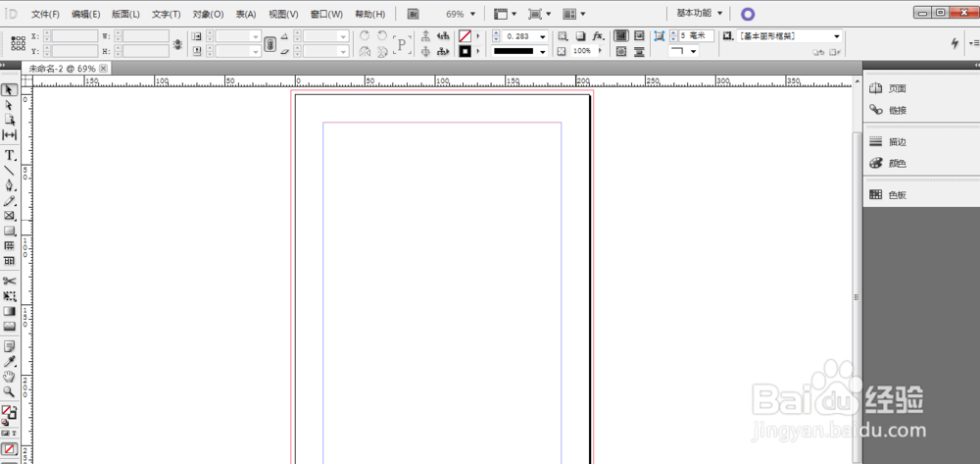
Task: Select the Free Transform tool
Action: pos(9,296)
